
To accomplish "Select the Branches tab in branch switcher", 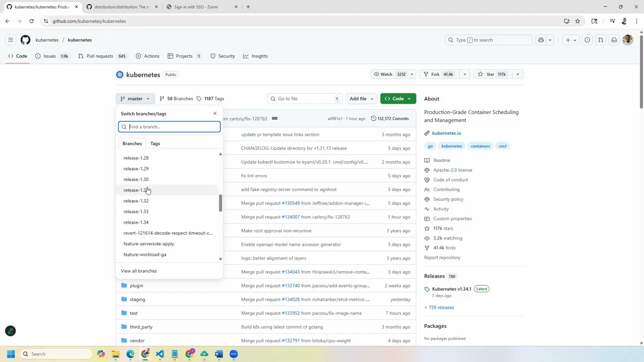I will coord(132,143).
